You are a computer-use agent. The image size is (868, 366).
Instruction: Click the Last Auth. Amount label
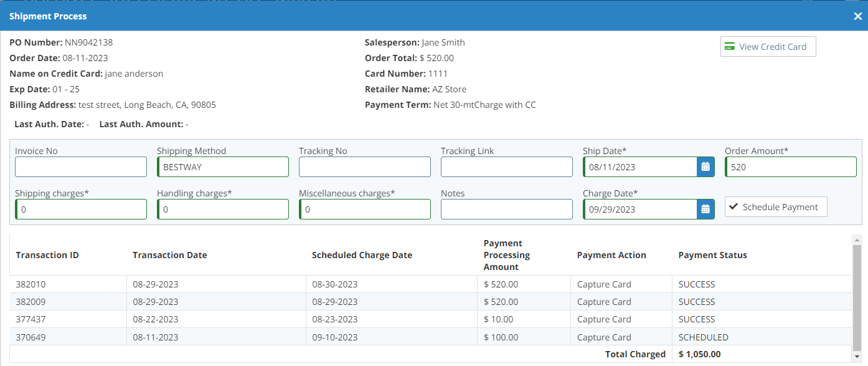point(141,124)
